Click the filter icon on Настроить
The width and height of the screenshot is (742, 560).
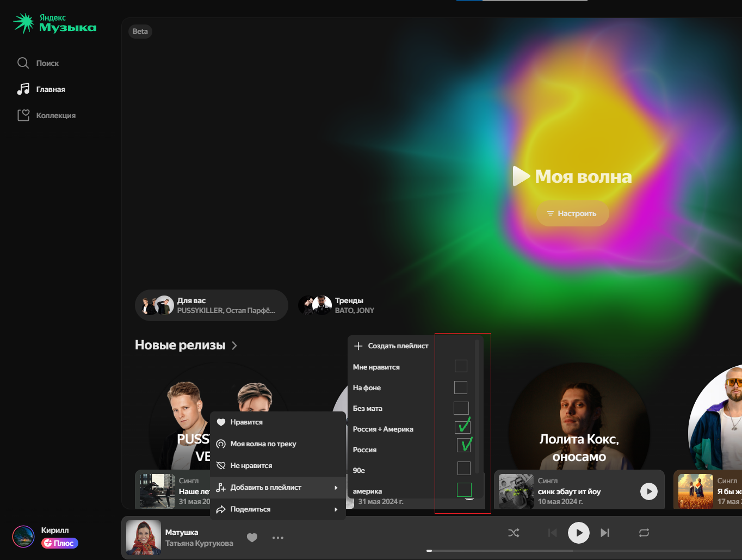pos(550,213)
